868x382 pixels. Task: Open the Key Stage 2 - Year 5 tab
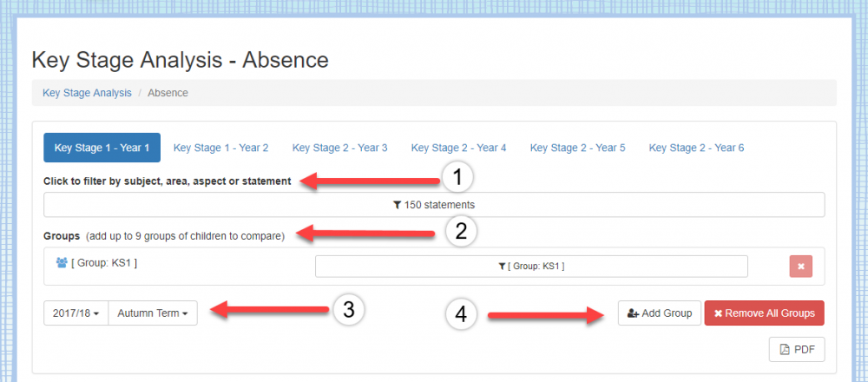click(x=577, y=148)
